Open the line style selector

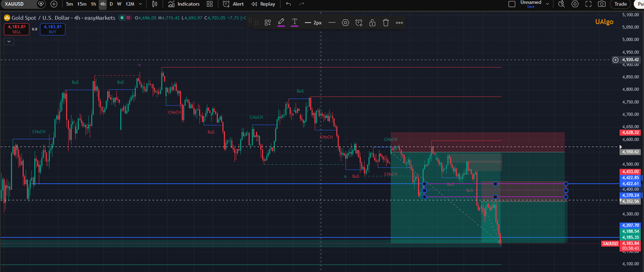pos(332,23)
